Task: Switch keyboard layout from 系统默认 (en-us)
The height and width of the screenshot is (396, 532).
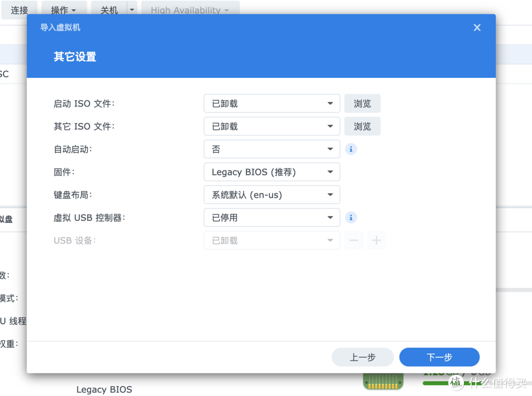Action: 271,195
